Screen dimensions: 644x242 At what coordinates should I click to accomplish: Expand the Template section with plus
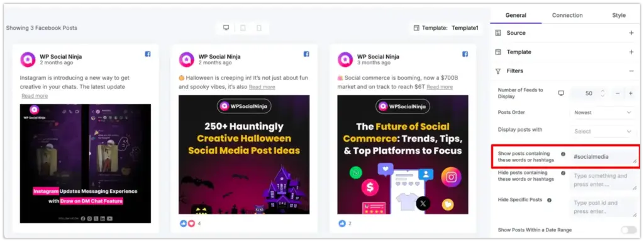pyautogui.click(x=631, y=52)
